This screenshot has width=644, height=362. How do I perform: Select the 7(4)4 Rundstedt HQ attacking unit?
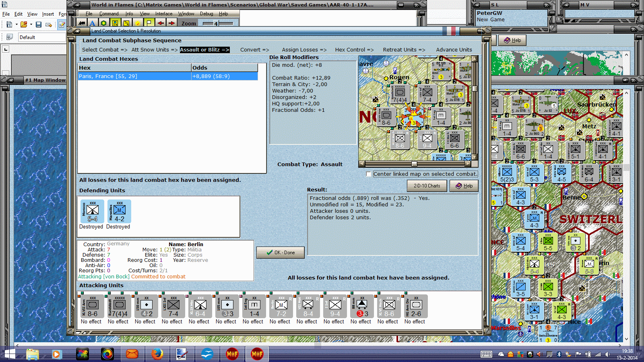[x=120, y=306]
